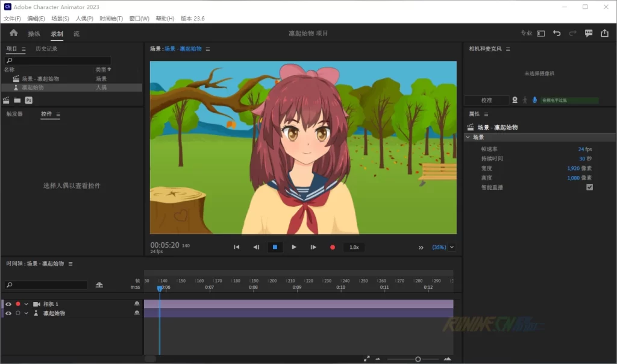Click the timeline zoom slider handle
The height and width of the screenshot is (364, 617).
point(418,359)
